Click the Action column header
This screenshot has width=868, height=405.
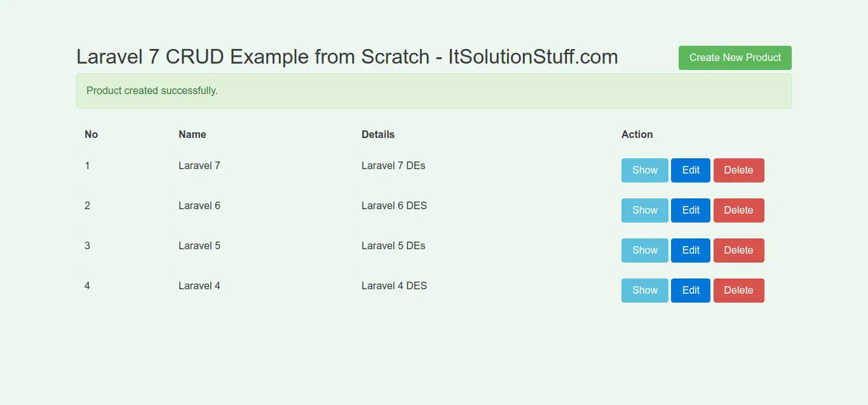[637, 135]
